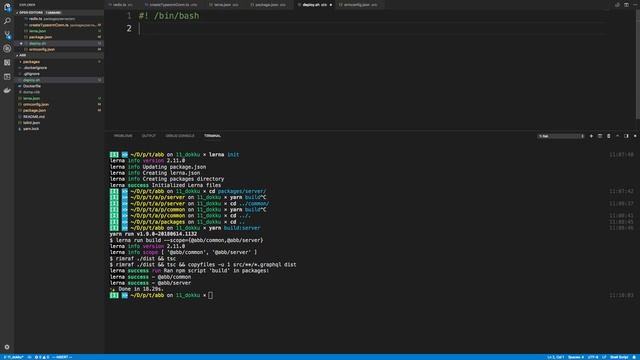The width and height of the screenshot is (640, 360).
Task: Click the git branch in status bar
Action: [x=13, y=357]
